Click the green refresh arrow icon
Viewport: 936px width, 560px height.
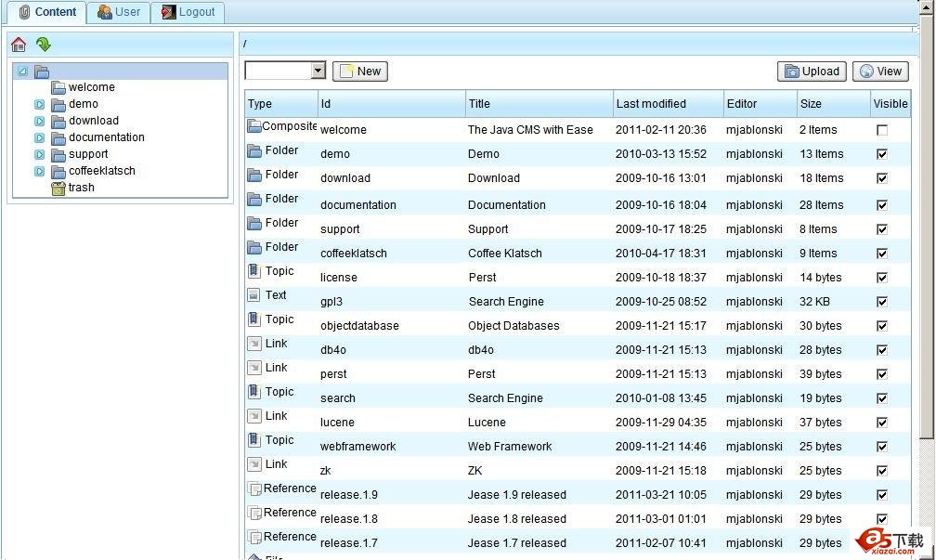(x=44, y=45)
